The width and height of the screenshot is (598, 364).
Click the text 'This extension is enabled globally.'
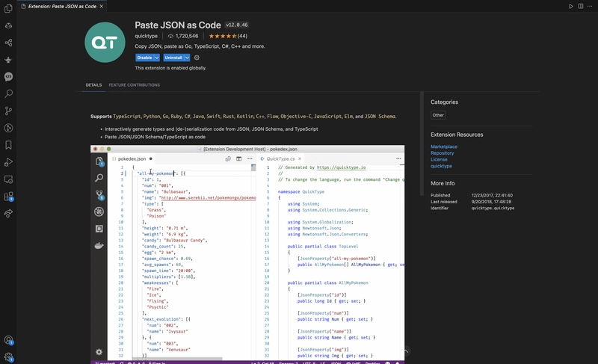click(x=170, y=68)
